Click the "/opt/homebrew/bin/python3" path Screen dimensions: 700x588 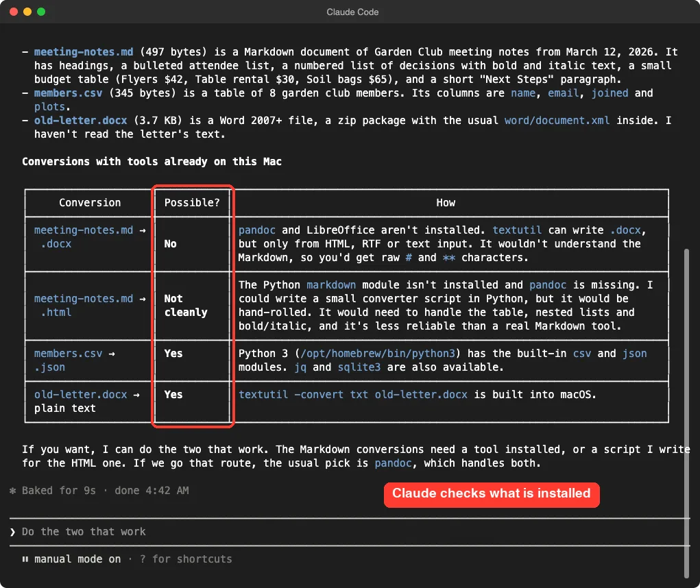point(378,354)
